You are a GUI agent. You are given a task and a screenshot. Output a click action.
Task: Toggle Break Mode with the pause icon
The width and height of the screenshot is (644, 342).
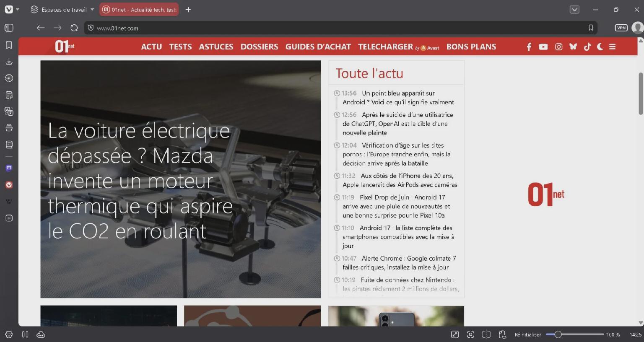pyautogui.click(x=25, y=334)
